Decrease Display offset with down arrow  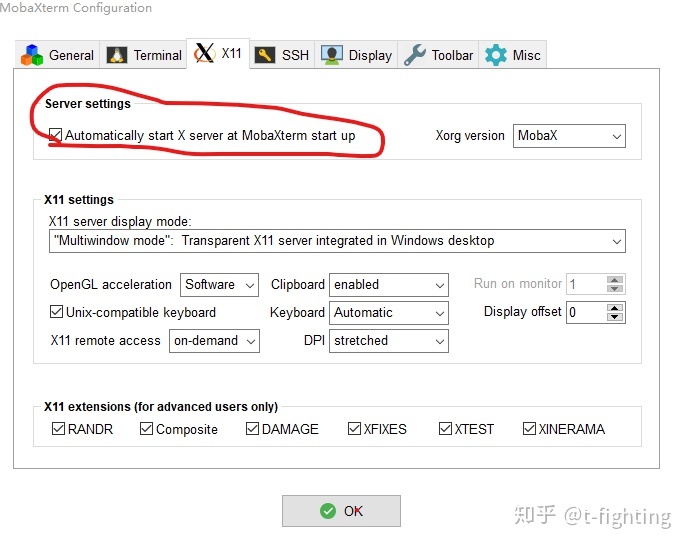(x=615, y=317)
